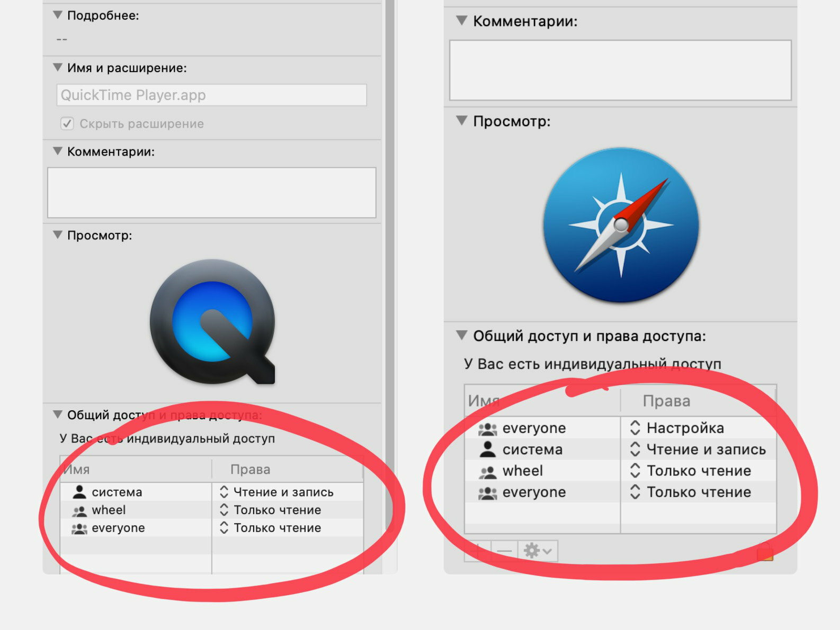Change the Safari "система" "Чтение и запись" permission

[x=698, y=449]
